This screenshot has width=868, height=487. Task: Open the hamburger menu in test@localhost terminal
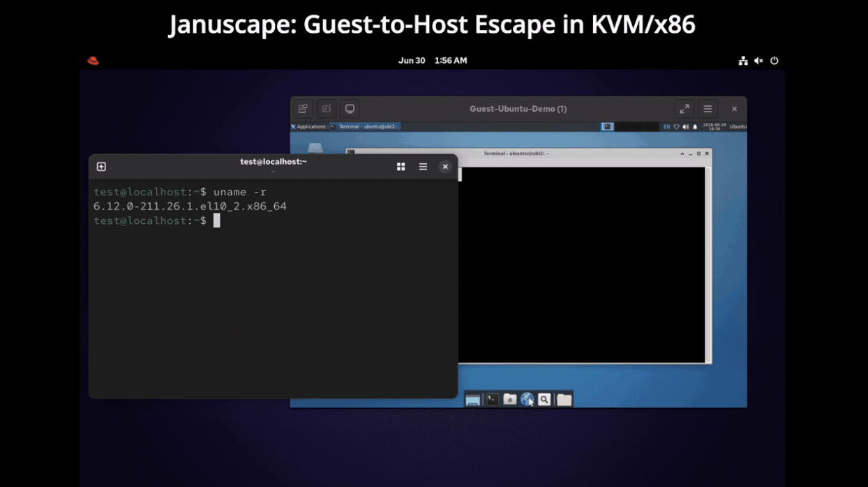[x=423, y=167]
